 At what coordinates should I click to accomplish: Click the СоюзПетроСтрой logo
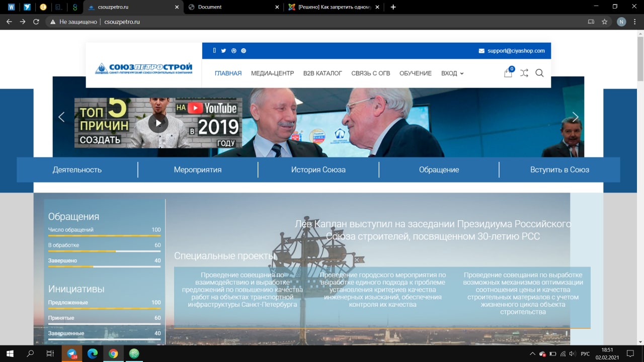[x=144, y=69]
